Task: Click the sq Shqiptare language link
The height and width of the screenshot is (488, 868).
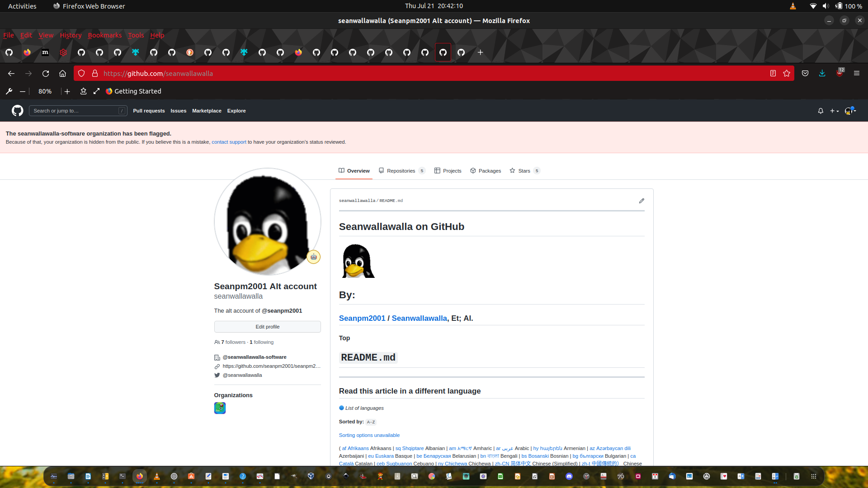Action: 410,448
